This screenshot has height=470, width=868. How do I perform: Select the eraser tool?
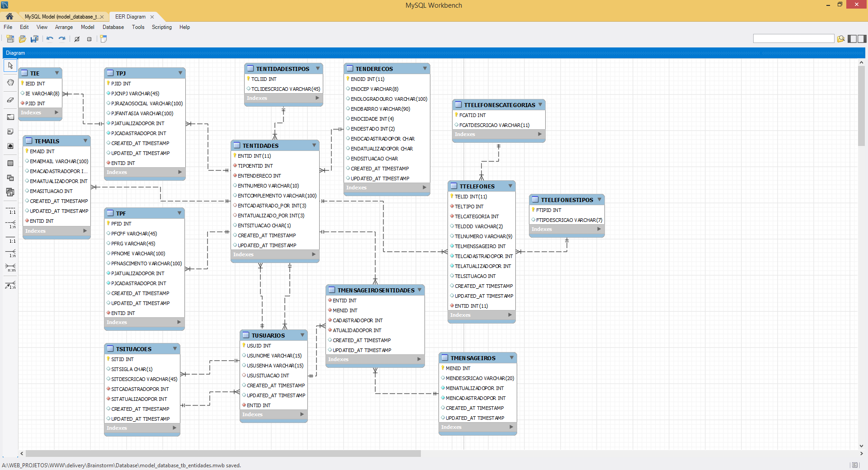[10, 100]
